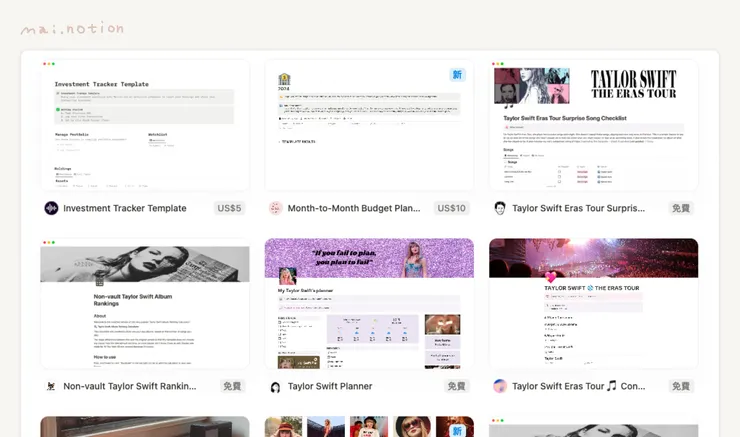Viewport: 740px width, 437px height.
Task: Open Taylor Swift Planner preview thumbnail
Action: coord(369,303)
